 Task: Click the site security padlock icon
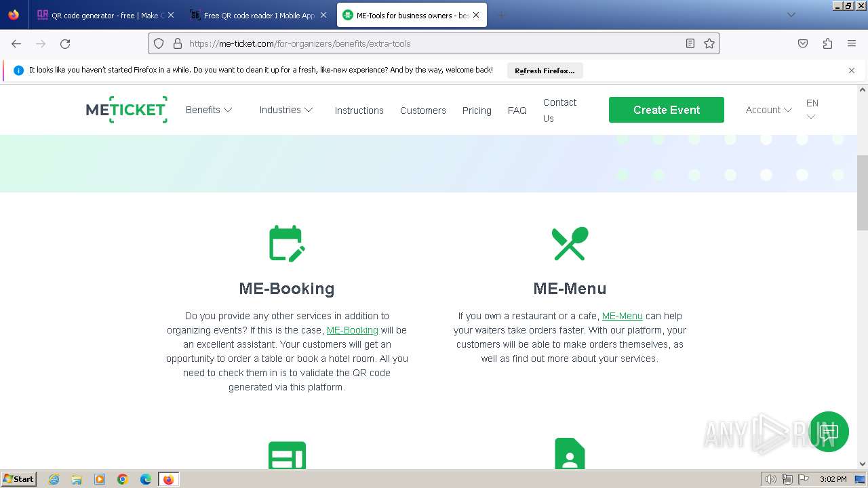click(x=178, y=43)
